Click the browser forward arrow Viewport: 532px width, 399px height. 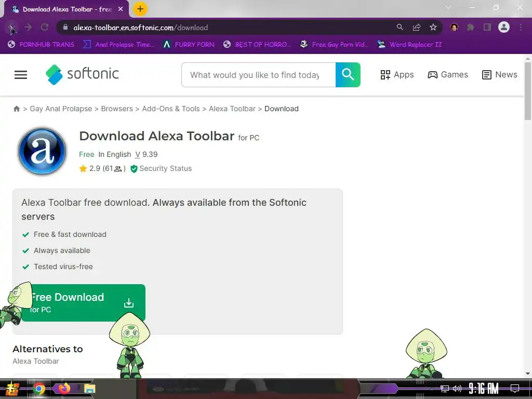(x=28, y=28)
